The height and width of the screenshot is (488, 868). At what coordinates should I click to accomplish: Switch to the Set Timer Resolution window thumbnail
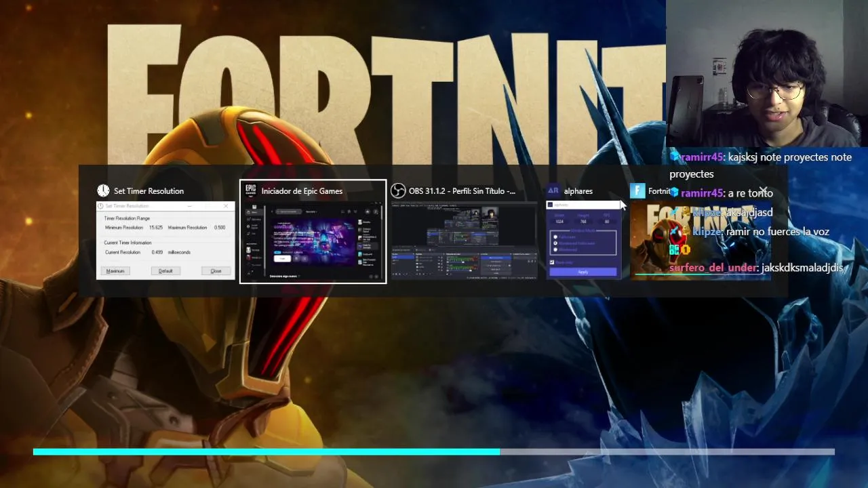pyautogui.click(x=165, y=240)
